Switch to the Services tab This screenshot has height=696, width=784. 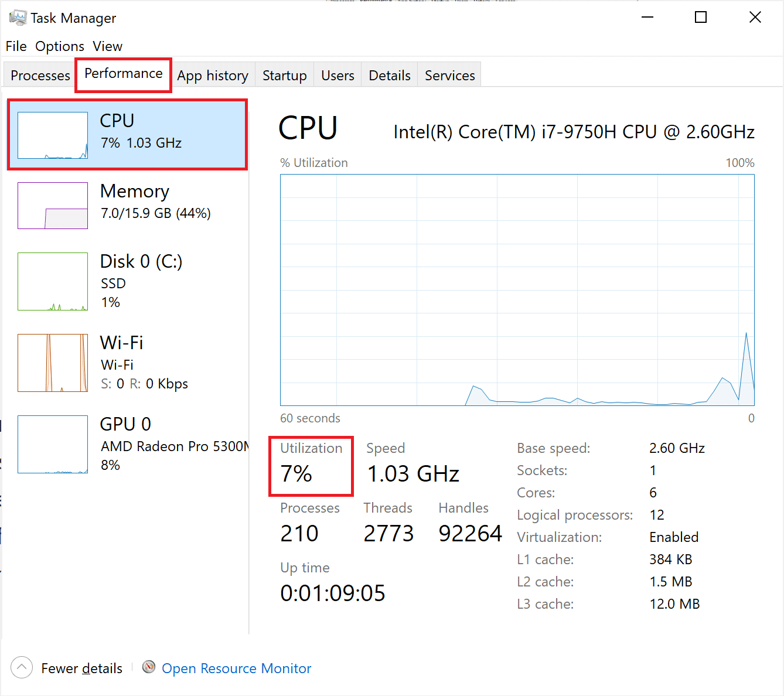(449, 75)
